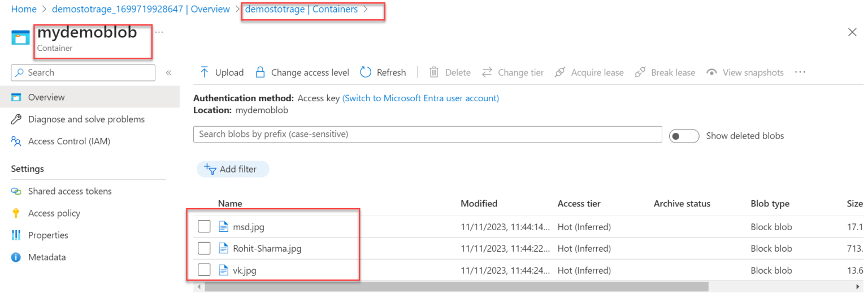Open Access Control (IAM) in sidebar
The width and height of the screenshot is (868, 302).
tap(69, 141)
